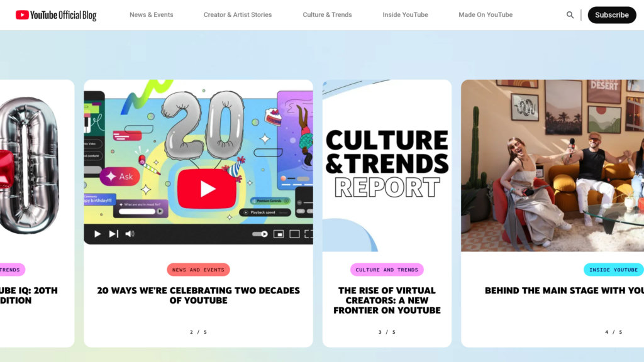
Task: Select Made On YouTube in navigation
Action: coord(485,15)
